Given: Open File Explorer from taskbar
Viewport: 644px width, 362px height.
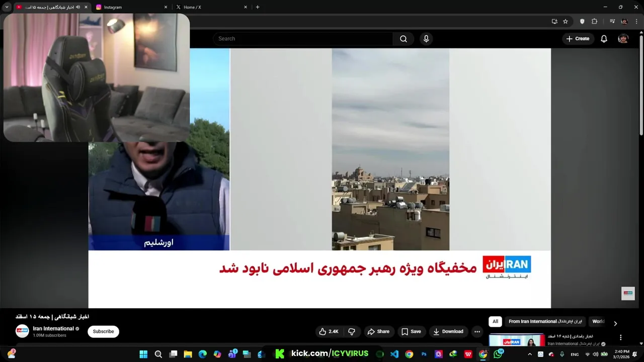Looking at the screenshot, I should pos(188,354).
